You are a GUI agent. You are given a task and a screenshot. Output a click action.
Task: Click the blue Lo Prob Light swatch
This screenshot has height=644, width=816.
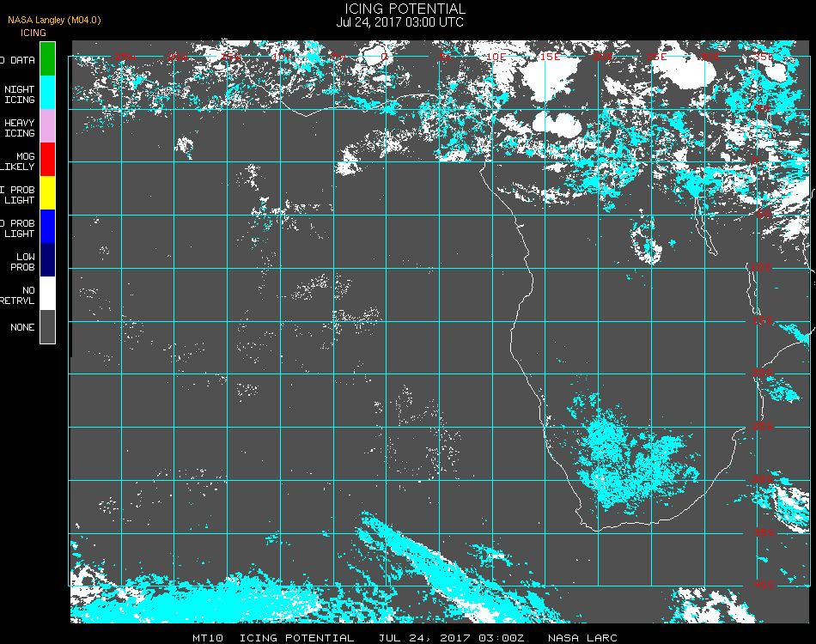[47, 227]
